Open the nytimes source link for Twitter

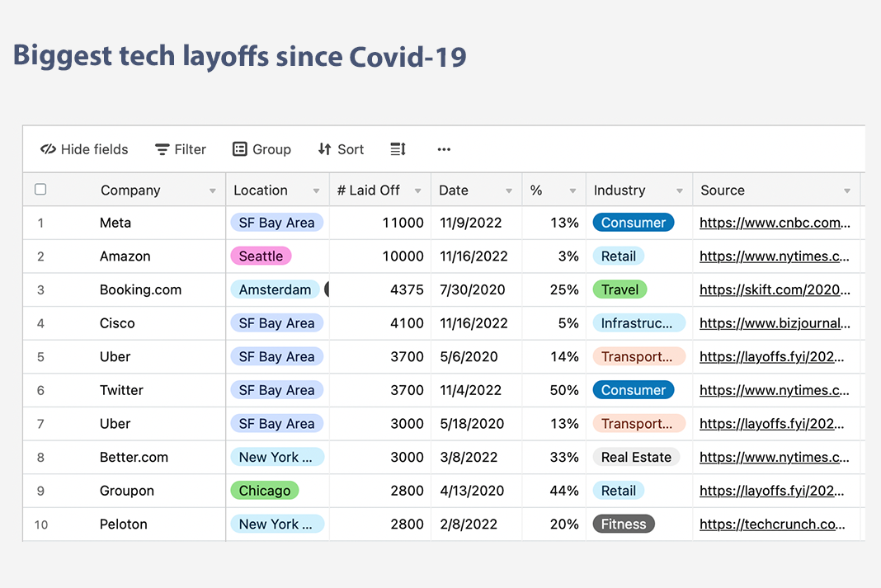pos(775,390)
